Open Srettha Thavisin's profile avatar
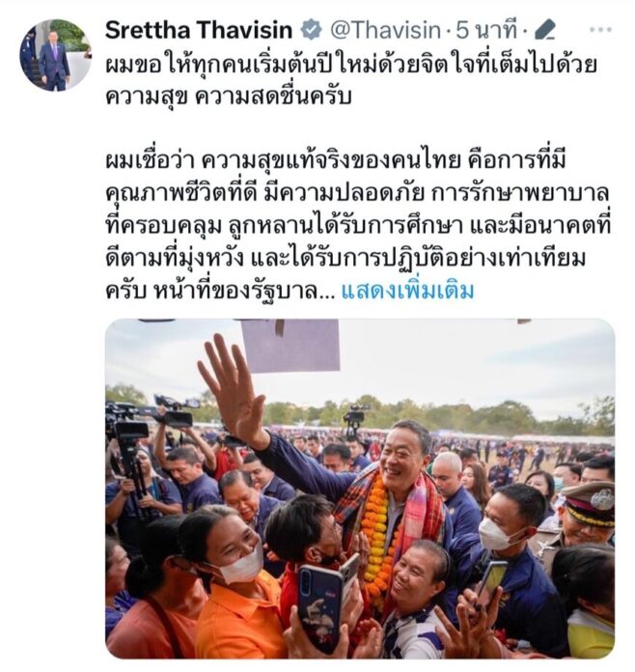This screenshot has width=635, height=672. click(x=56, y=55)
